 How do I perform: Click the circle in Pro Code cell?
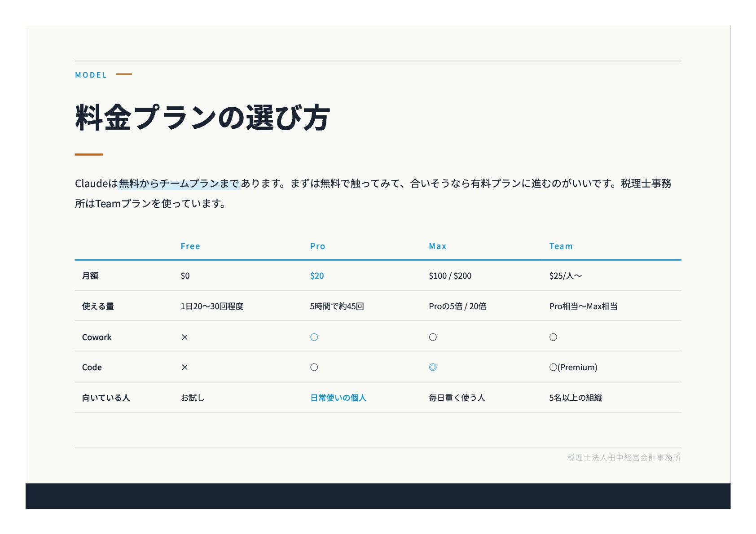click(x=314, y=367)
